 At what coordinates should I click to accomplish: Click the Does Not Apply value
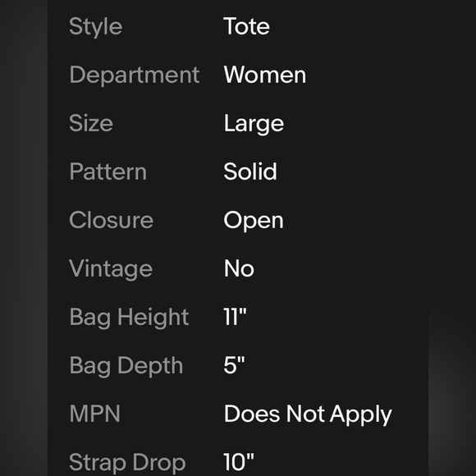[308, 414]
